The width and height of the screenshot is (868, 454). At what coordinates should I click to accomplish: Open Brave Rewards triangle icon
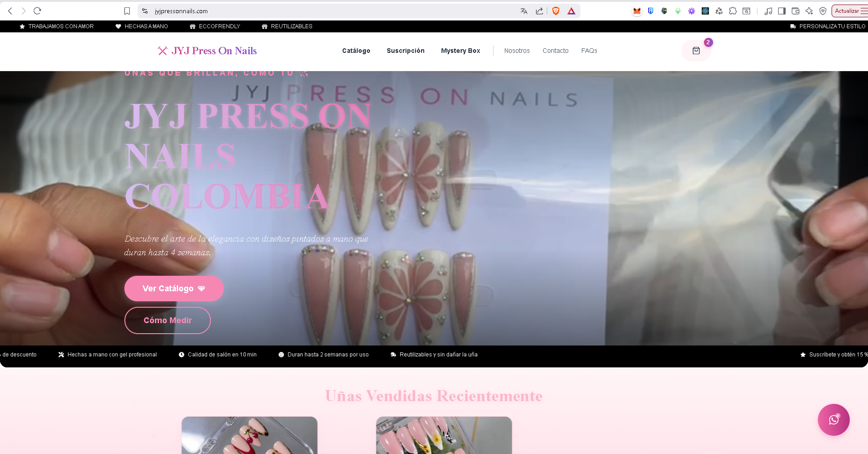571,11
